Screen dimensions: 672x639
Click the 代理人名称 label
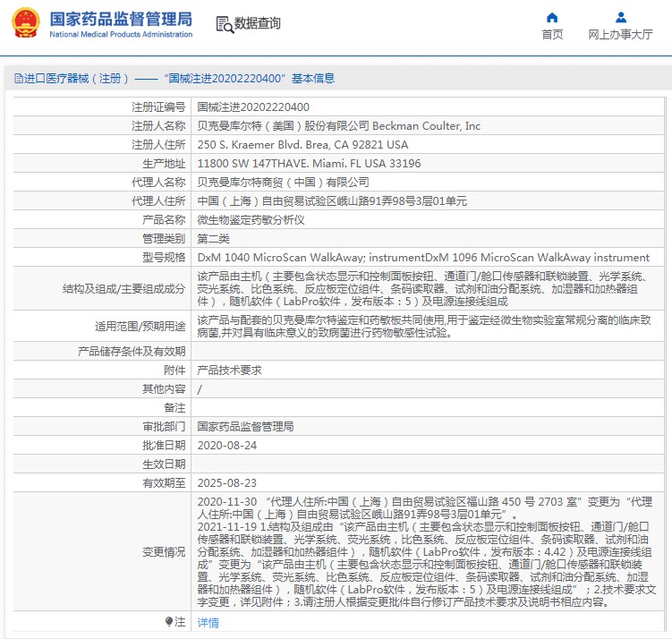[x=158, y=183]
